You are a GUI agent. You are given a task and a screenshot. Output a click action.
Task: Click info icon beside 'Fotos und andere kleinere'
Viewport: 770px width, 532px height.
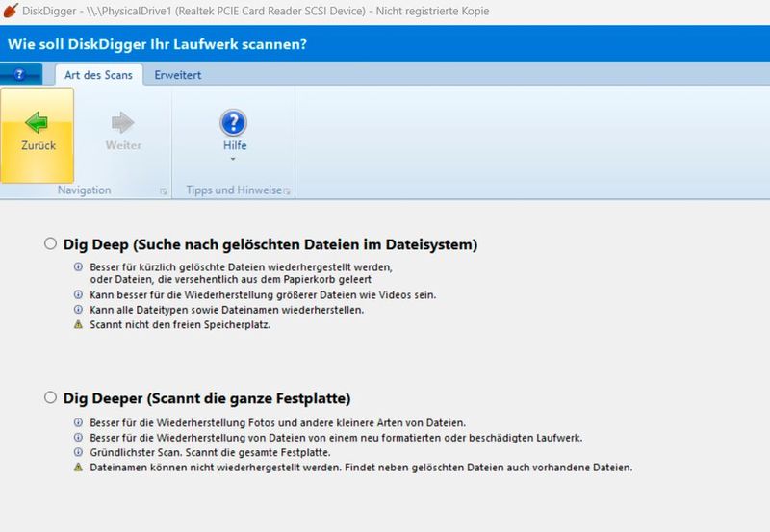click(x=78, y=422)
